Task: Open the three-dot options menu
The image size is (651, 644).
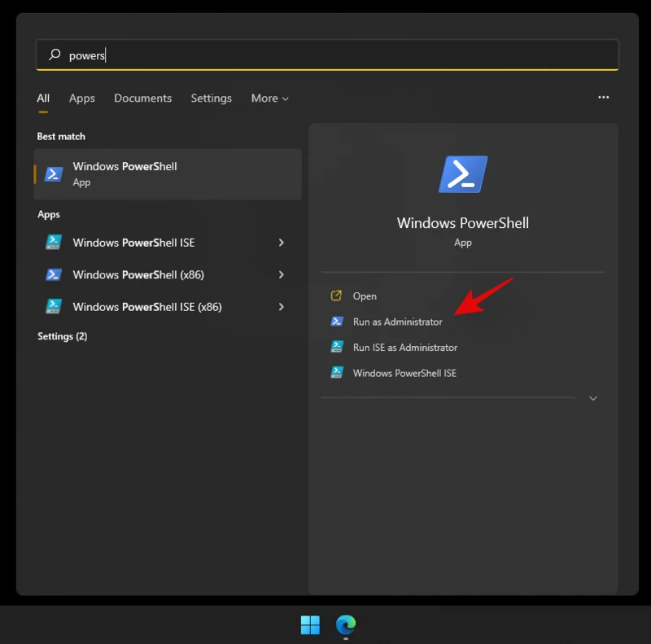Action: 603,97
